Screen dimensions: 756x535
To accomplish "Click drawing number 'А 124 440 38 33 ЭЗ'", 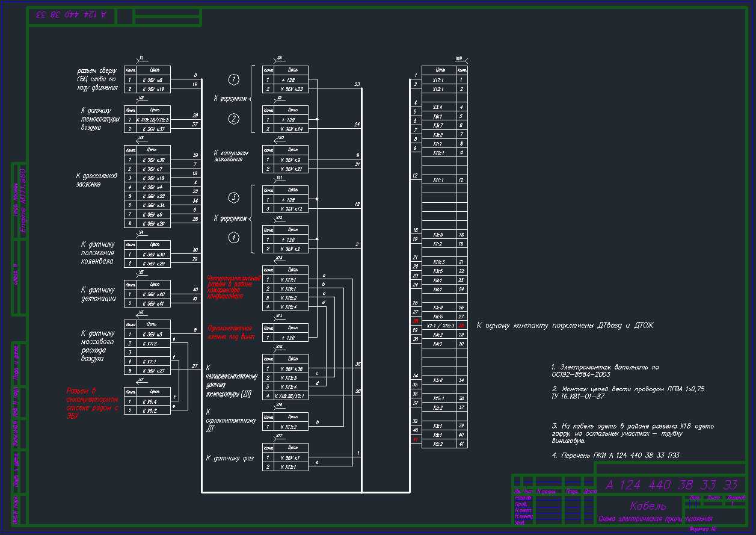I will click(671, 485).
